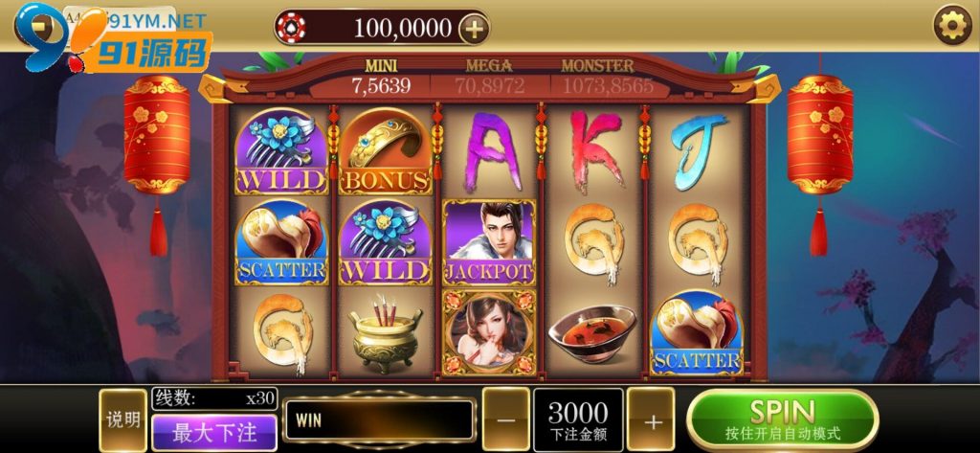The height and width of the screenshot is (453, 980).
Task: Open the settings gear icon
Action: pos(952,25)
